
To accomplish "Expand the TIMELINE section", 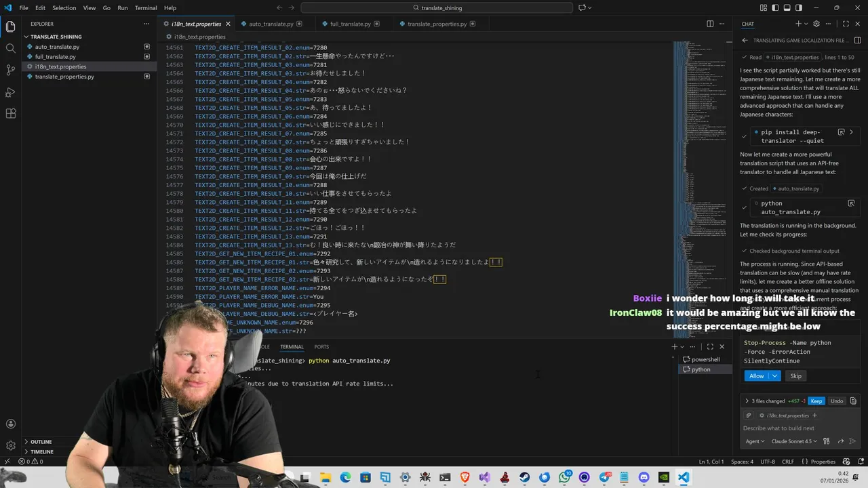I will [41, 451].
